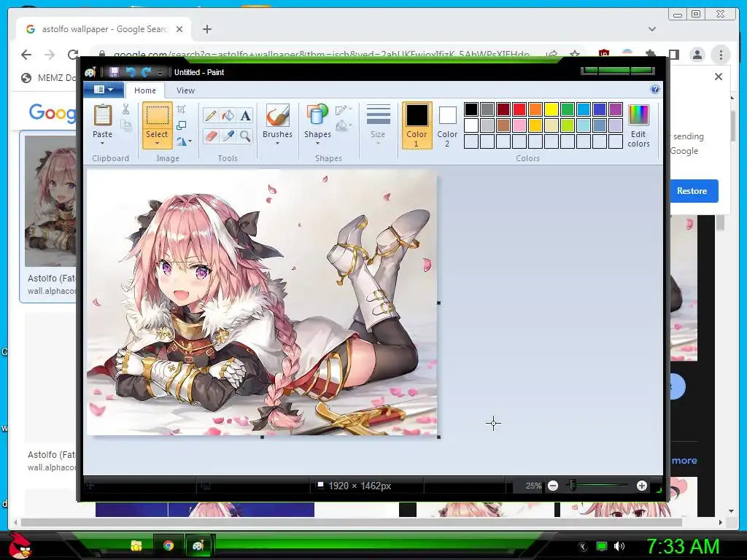
Task: Select the Color picker eyedropper tool
Action: pos(228,136)
